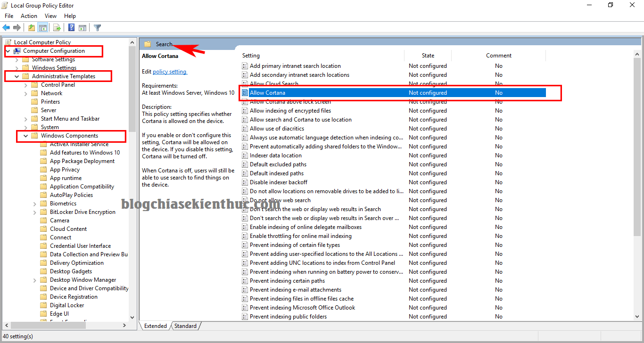Viewport: 644px width, 343px height.
Task: Select the Delivery Optimization tree item
Action: pos(77,263)
